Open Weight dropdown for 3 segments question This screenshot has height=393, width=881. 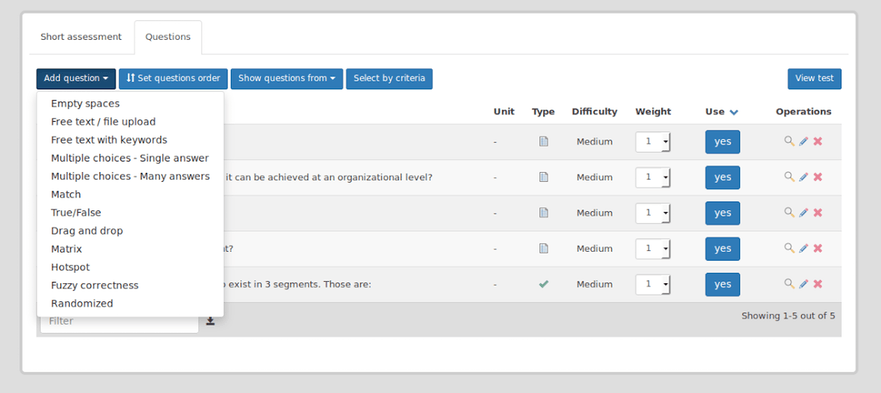(x=653, y=284)
